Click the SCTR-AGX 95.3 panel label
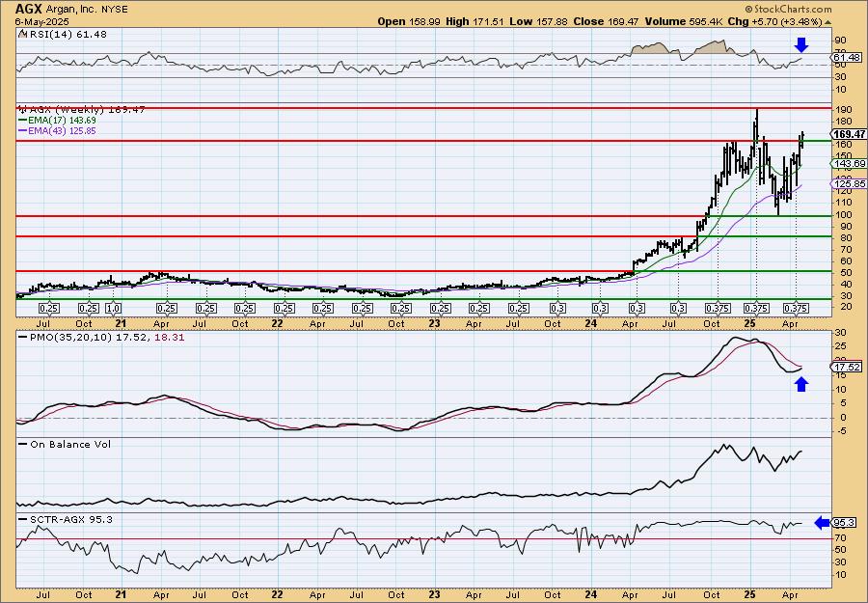The image size is (868, 603). tap(66, 519)
